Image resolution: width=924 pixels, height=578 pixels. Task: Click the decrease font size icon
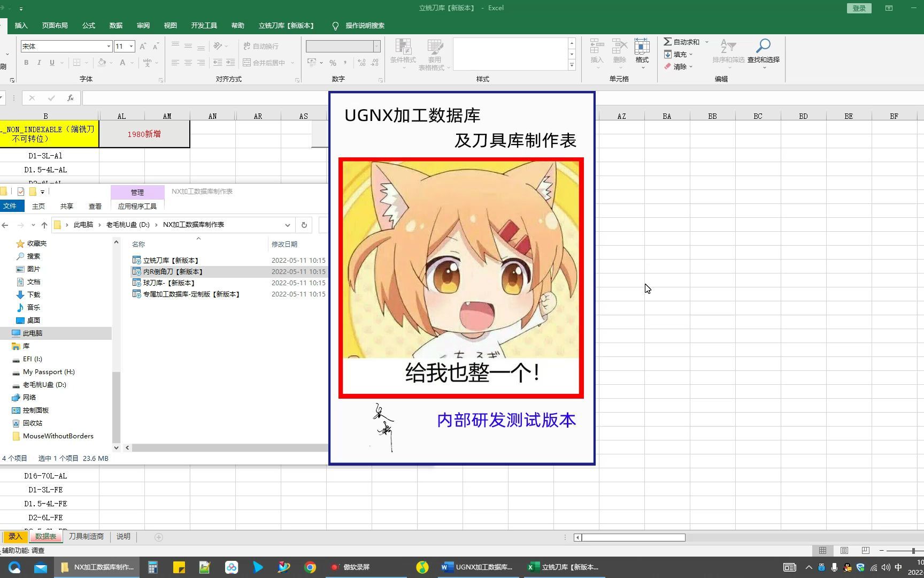156,47
